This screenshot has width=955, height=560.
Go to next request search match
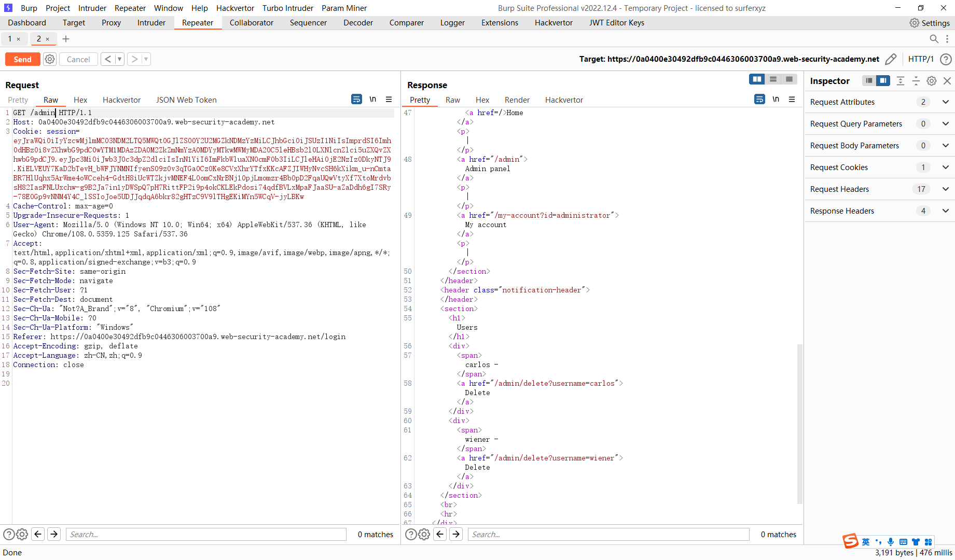(x=54, y=534)
